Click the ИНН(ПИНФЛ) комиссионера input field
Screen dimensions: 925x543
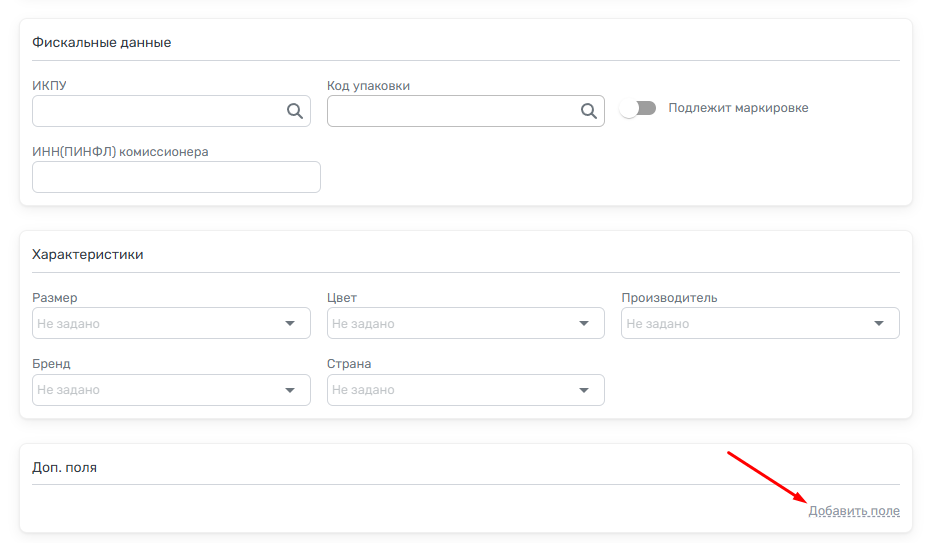(176, 177)
